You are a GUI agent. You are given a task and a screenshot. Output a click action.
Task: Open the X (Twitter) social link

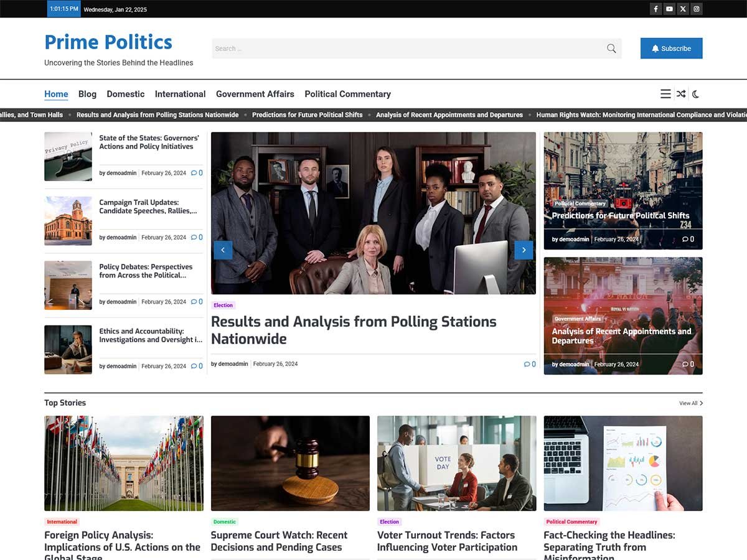[x=683, y=9]
